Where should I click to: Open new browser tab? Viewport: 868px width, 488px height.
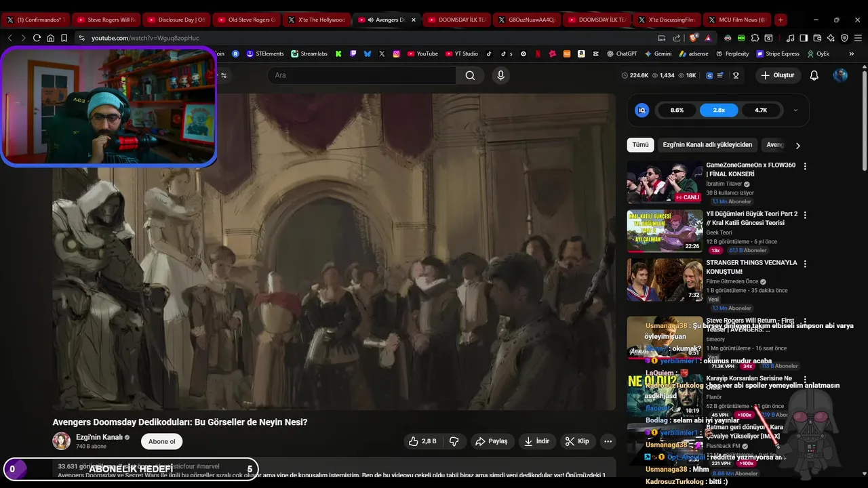[781, 20]
